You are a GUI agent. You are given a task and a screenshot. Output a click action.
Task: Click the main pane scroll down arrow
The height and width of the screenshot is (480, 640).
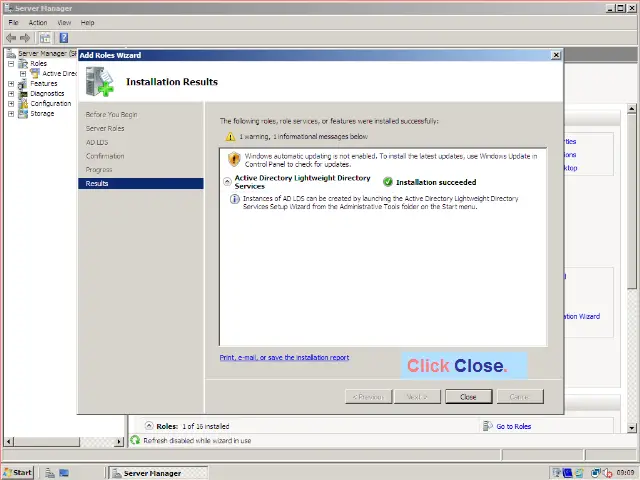(632, 428)
